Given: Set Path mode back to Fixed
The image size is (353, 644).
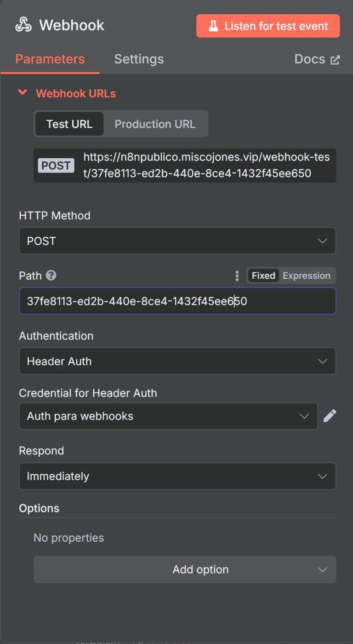Looking at the screenshot, I should 263,275.
